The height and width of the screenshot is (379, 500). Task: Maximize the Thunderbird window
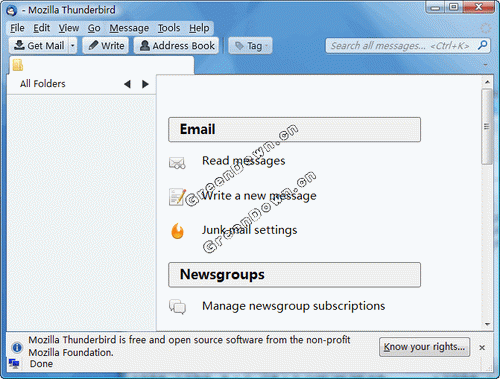454,7
